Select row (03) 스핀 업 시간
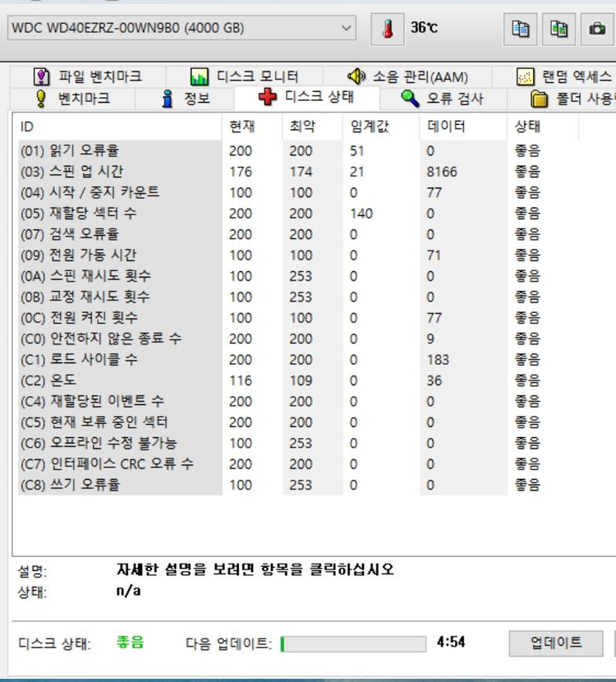616x682 pixels. (x=298, y=172)
